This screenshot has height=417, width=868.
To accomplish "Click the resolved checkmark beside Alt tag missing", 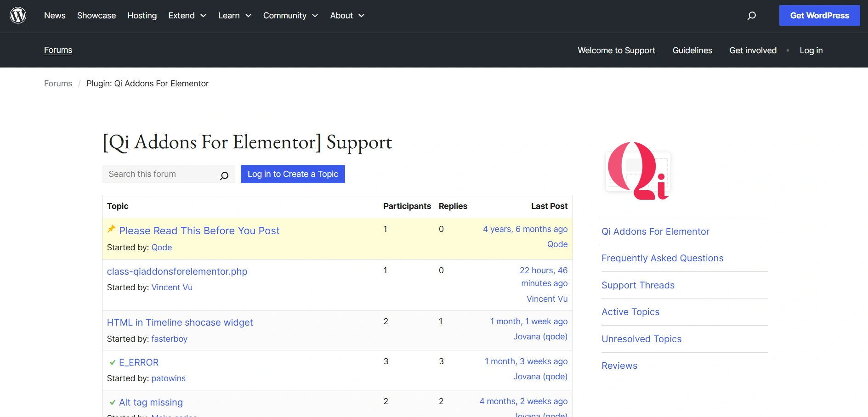I will pos(112,403).
